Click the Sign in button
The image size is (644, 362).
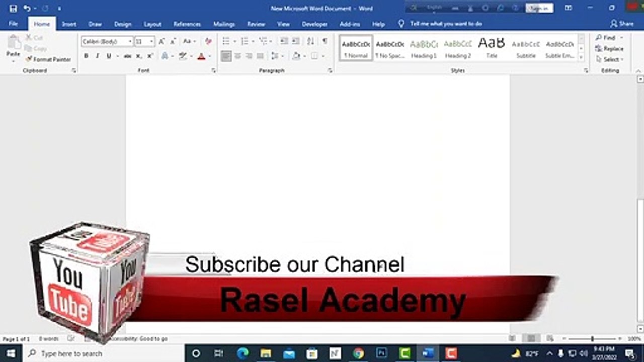tap(539, 9)
